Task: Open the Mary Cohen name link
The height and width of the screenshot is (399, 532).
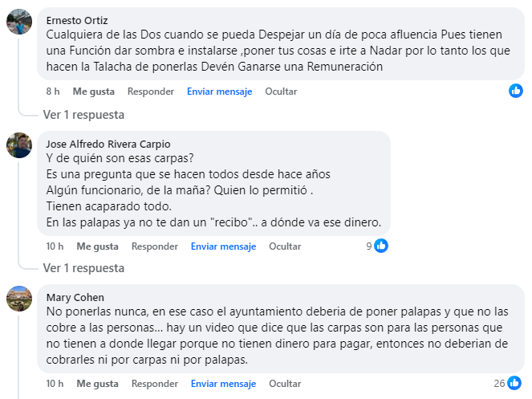Action: click(75, 297)
